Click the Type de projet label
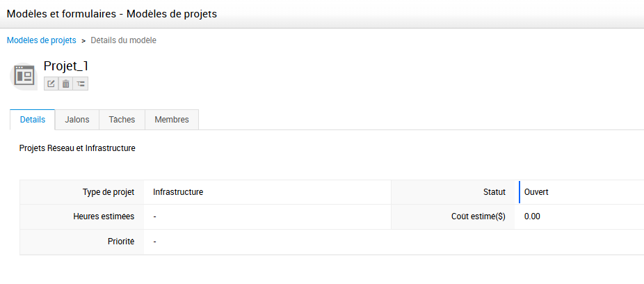 tap(108, 192)
